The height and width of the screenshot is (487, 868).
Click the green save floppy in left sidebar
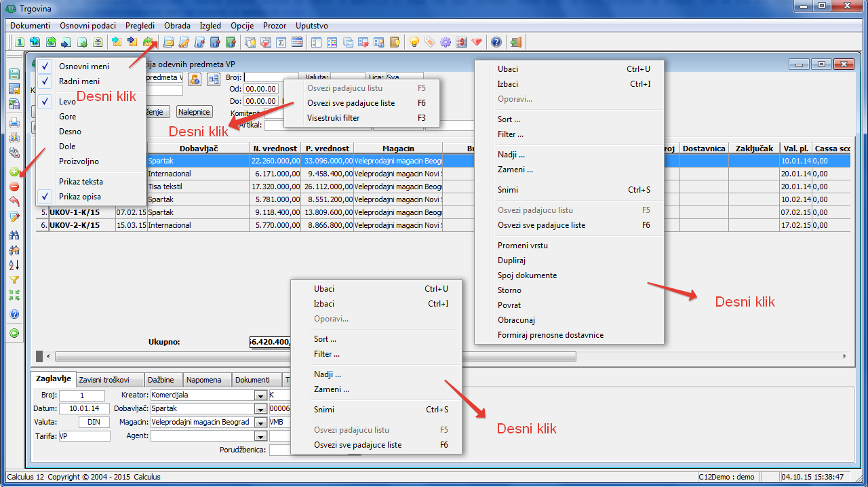(x=14, y=75)
